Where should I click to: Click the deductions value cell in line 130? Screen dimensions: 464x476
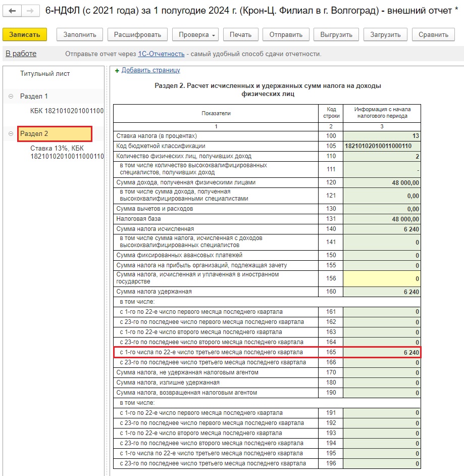pyautogui.click(x=382, y=209)
